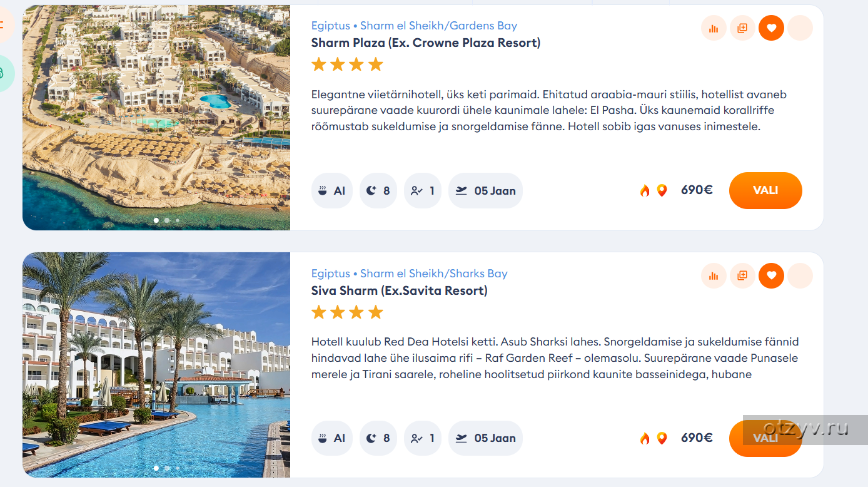Click the 8 nights chip on Sharm Plaza

[x=378, y=191]
